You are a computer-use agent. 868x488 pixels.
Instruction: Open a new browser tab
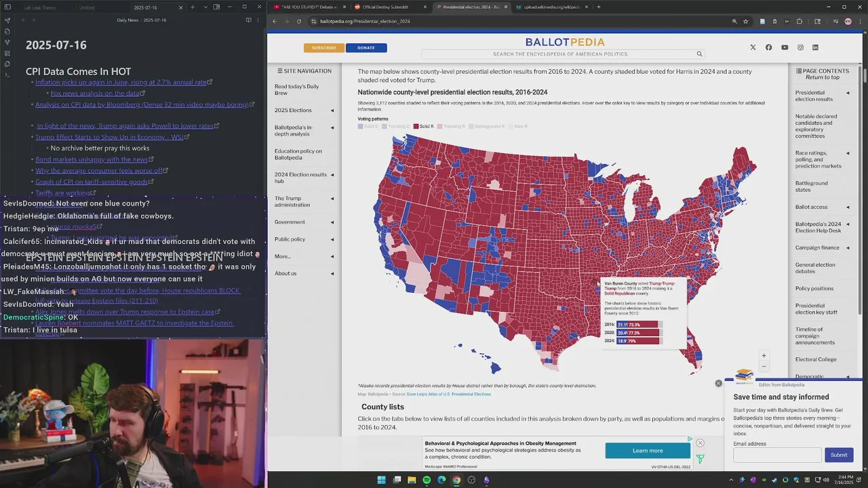598,7
